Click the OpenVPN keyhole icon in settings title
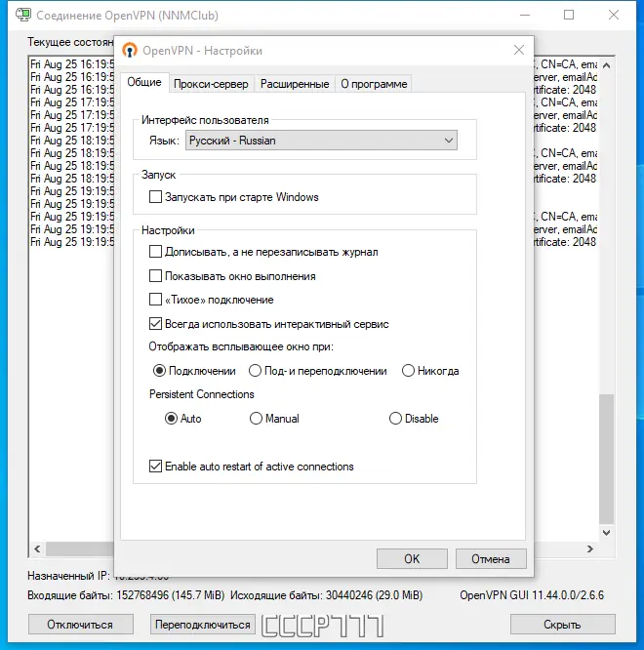Image resolution: width=644 pixels, height=650 pixels. (x=130, y=51)
